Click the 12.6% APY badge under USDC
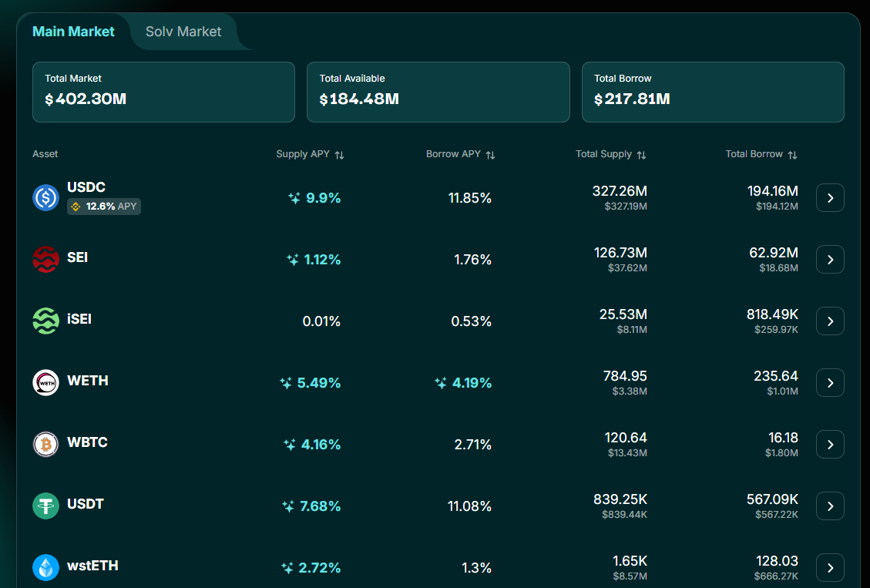The image size is (870, 588). point(103,207)
